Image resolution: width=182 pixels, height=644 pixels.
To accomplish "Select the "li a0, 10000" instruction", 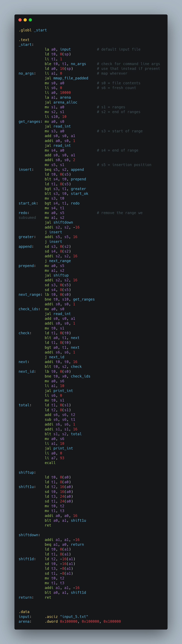I will pyautogui.click(x=58, y=92).
